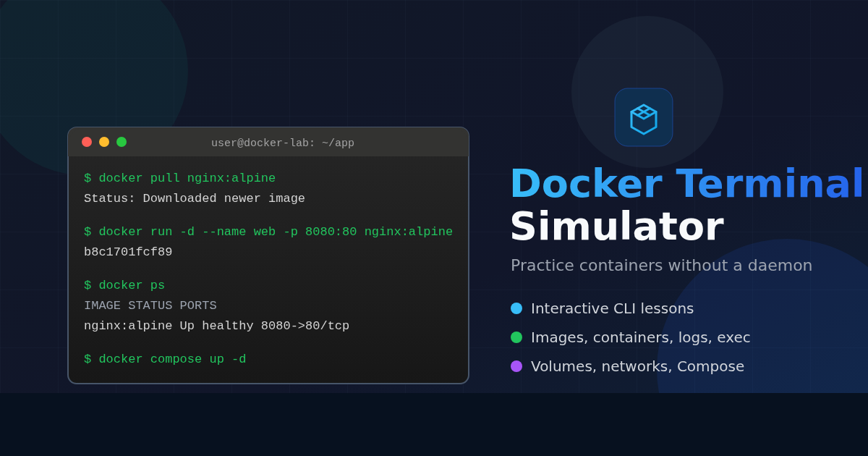Click the blue bullet beside Interactive CLI lessons
The width and height of the screenshot is (868, 456).
(516, 308)
